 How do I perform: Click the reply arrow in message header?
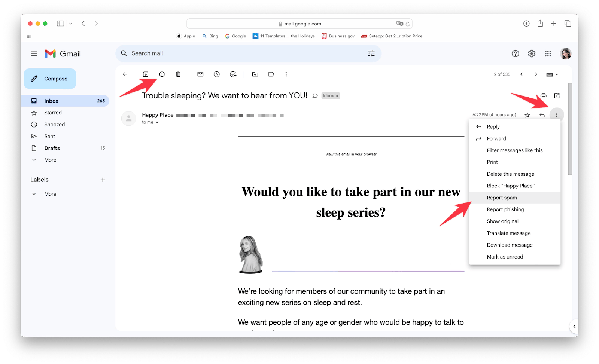pyautogui.click(x=542, y=115)
